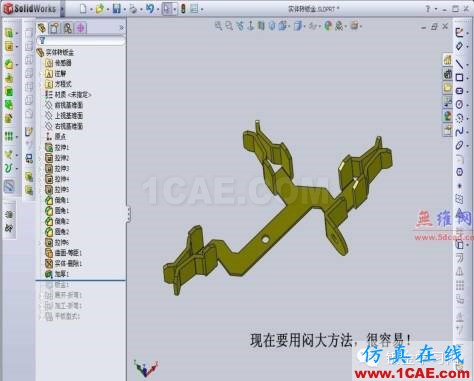Image resolution: width=474 pixels, height=381 pixels.
Task: Click the Linear Pattern feature icon
Action: (9, 136)
